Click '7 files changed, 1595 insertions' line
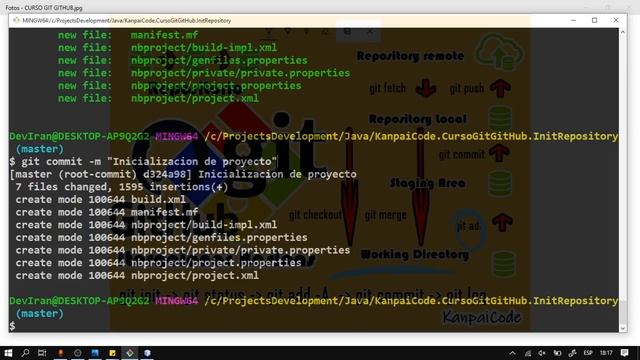Screen dimensions: 640x360 tap(122, 187)
